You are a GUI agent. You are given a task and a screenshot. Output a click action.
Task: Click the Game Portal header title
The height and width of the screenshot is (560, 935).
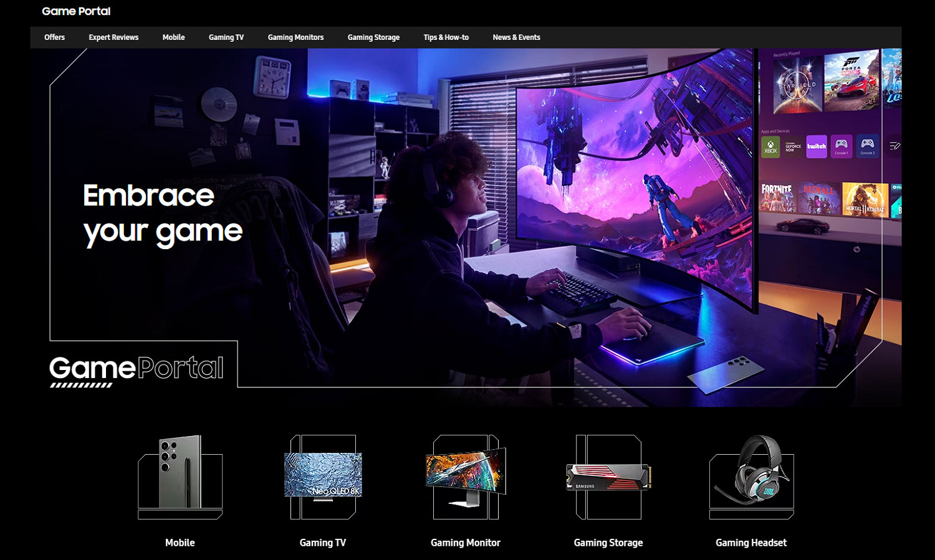click(76, 11)
